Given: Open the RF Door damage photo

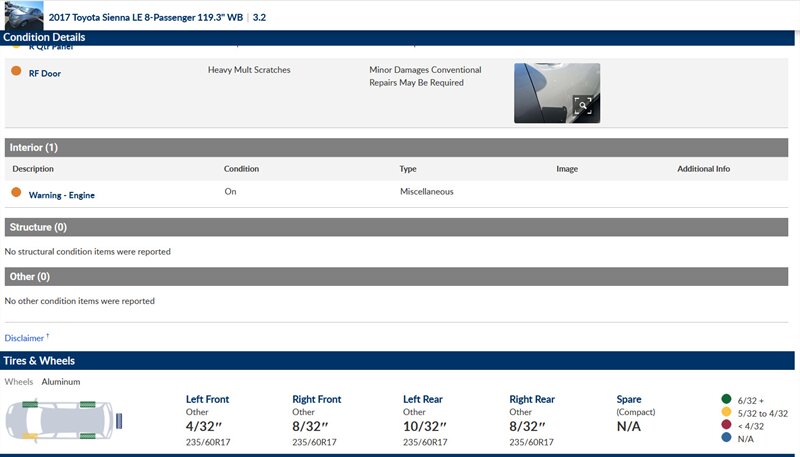Looking at the screenshot, I should point(556,92).
